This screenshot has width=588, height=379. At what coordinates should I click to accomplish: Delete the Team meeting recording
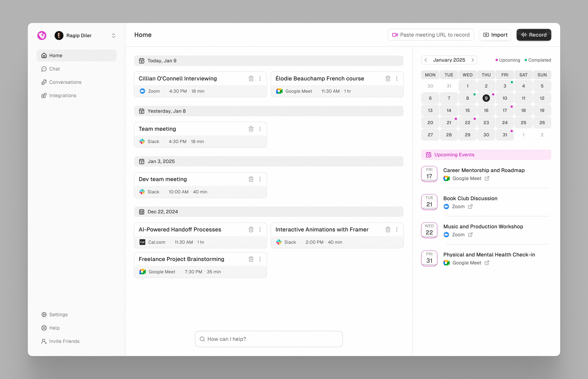pos(251,129)
